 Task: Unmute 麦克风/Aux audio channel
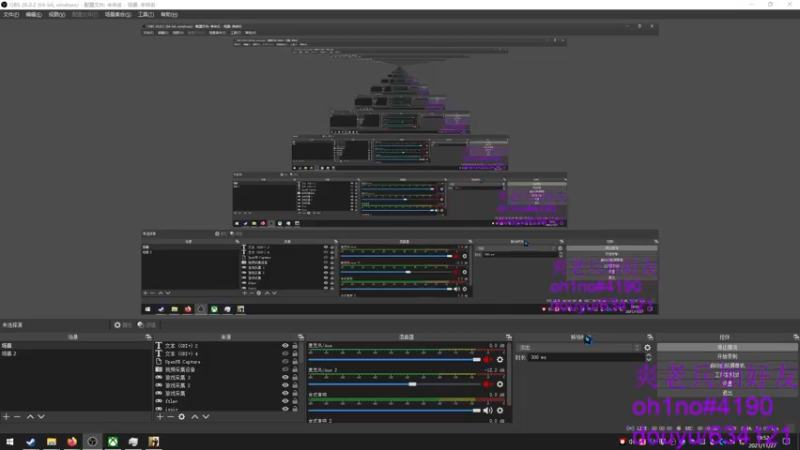click(488, 360)
